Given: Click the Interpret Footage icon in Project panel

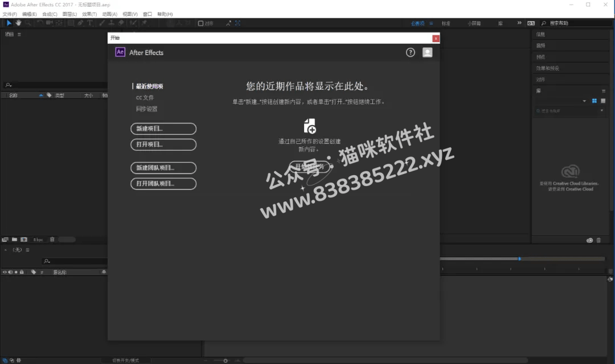Looking at the screenshot, I should click(x=5, y=239).
